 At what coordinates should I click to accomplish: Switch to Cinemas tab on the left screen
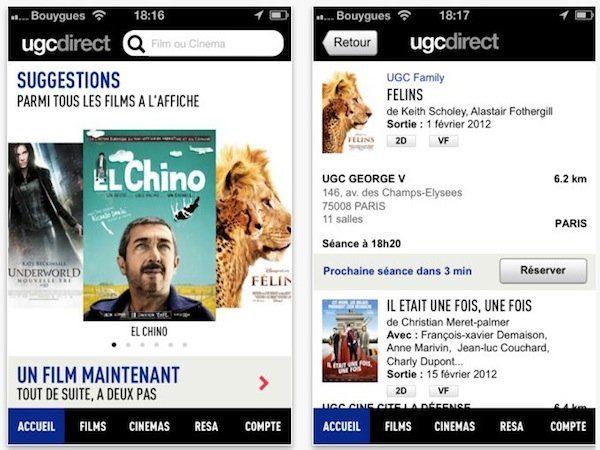(x=149, y=426)
